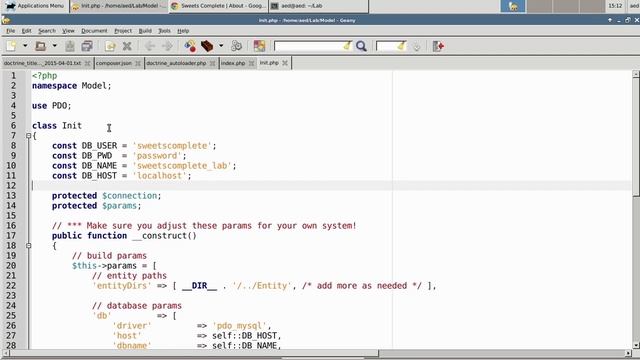Collapse the __construct fold marker at line 18
Viewport: 640px width, 360px height.
(x=28, y=246)
